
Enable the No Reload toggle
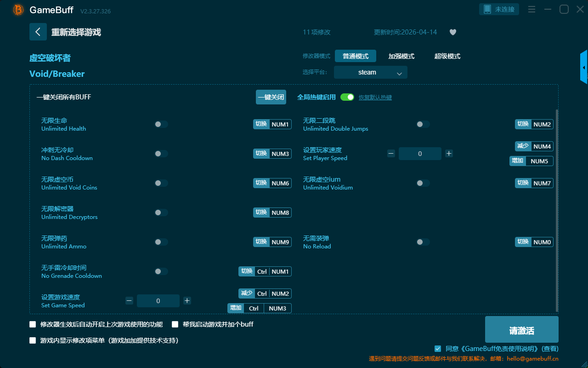pyautogui.click(x=423, y=242)
